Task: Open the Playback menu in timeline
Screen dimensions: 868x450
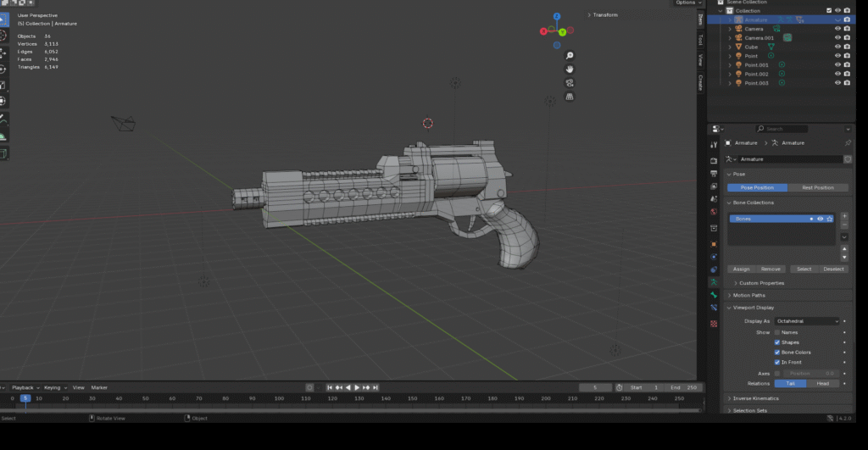Action: 22,387
